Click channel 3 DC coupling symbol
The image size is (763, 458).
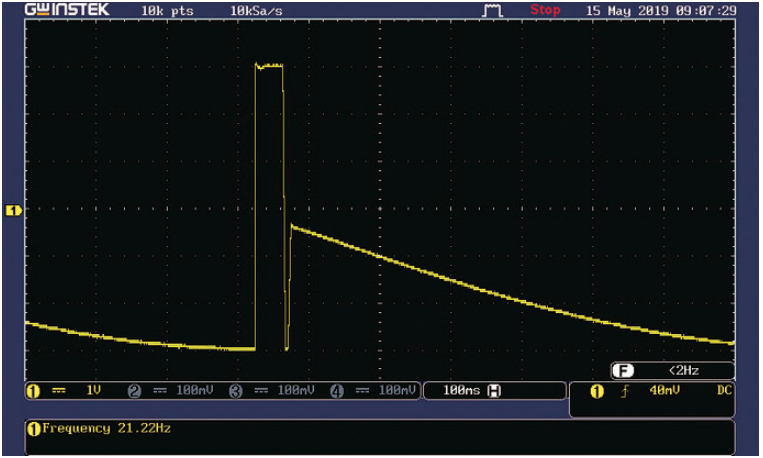tap(261, 390)
